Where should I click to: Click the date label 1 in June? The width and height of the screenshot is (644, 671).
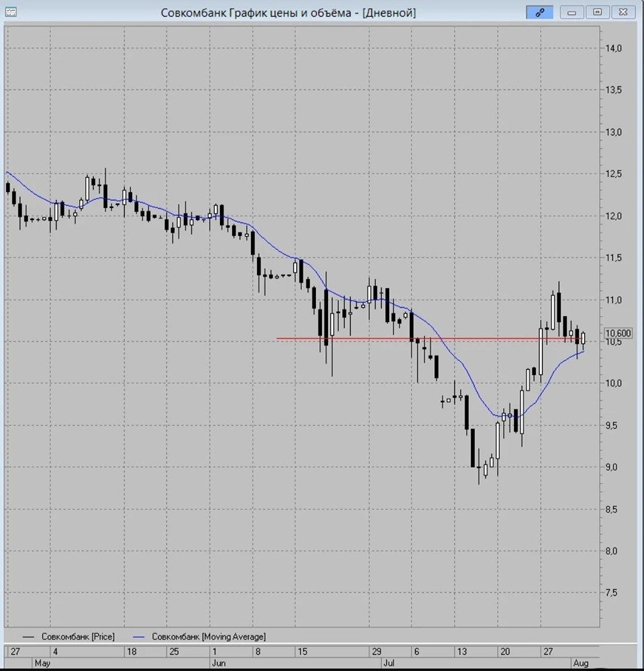coord(215,652)
